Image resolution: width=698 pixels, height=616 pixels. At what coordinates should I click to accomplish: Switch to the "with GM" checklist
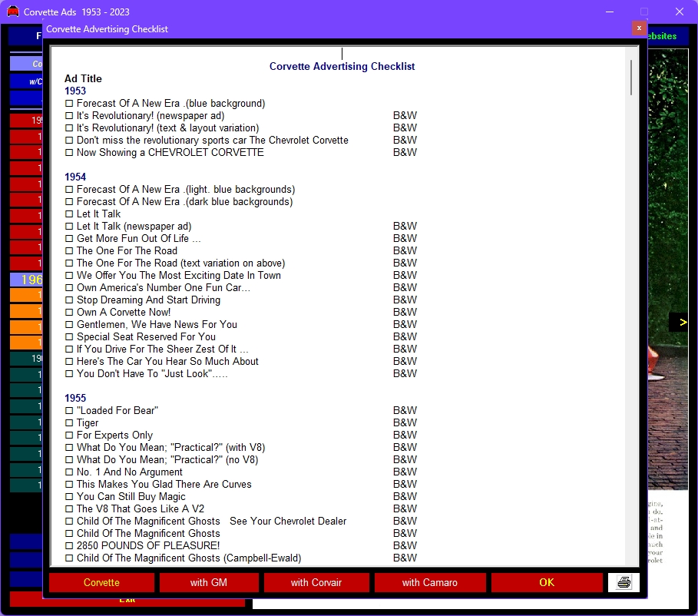point(209,582)
